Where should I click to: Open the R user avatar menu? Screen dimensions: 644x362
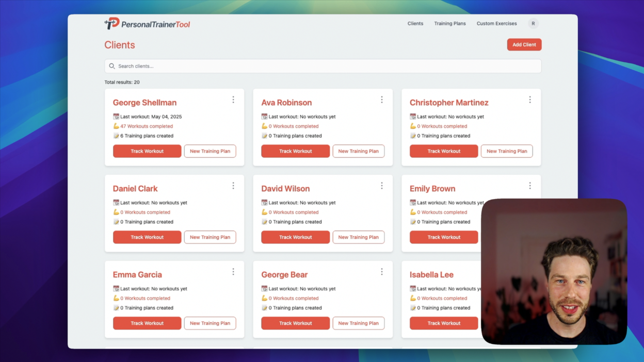tap(533, 24)
